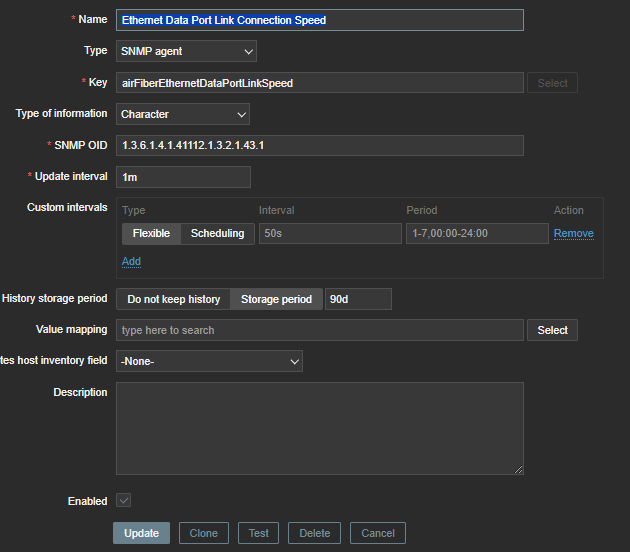Click the SNMP OID input field
630x552 pixels.
click(320, 146)
